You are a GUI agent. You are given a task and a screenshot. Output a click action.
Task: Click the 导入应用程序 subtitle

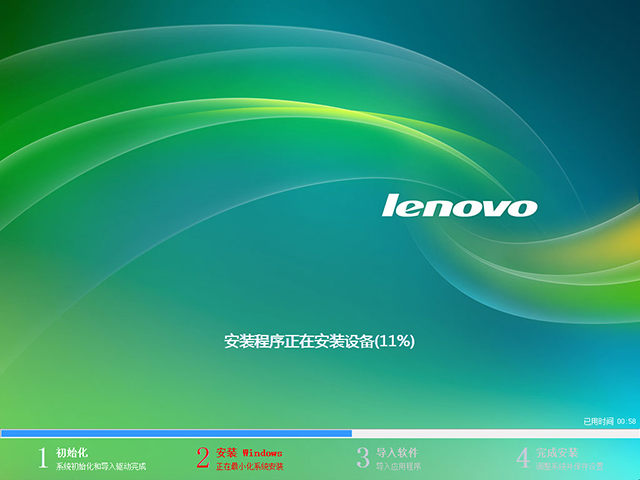click(x=398, y=467)
